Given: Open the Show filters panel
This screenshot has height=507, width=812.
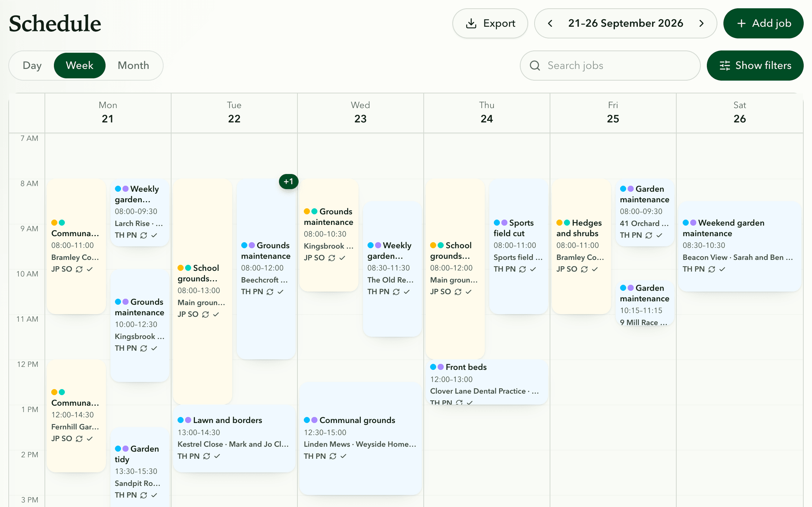Looking at the screenshot, I should 755,66.
